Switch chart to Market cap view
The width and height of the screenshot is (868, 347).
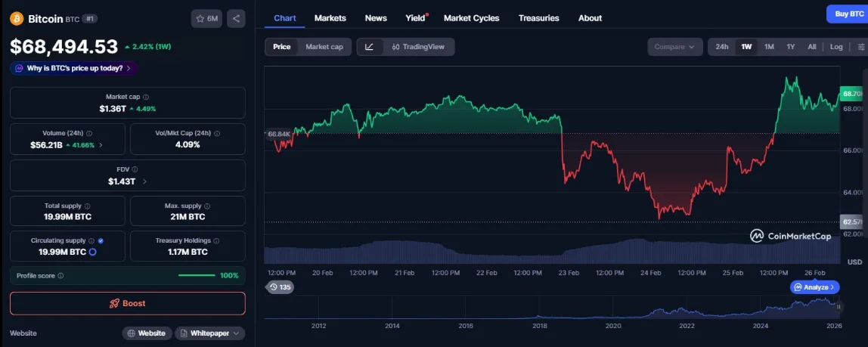click(x=324, y=47)
